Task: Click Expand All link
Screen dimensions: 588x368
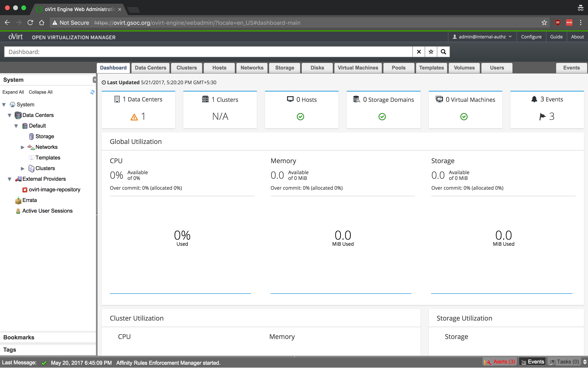Action: [x=13, y=92]
